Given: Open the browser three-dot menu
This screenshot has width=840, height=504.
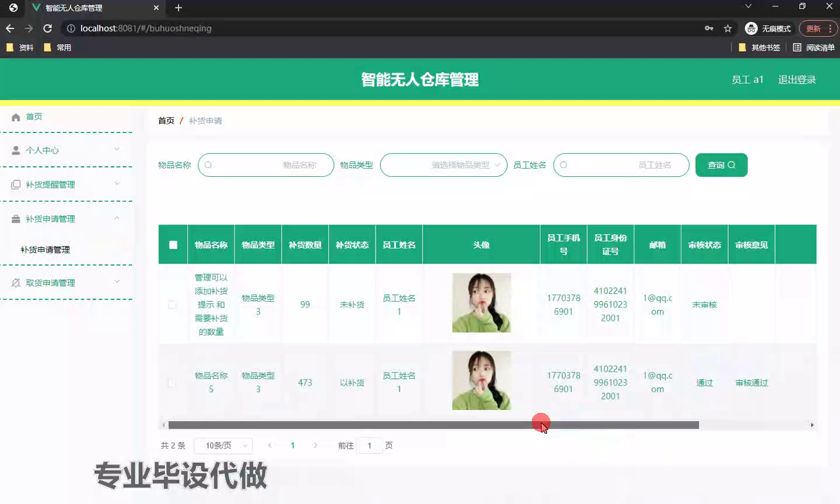Looking at the screenshot, I should click(x=830, y=28).
